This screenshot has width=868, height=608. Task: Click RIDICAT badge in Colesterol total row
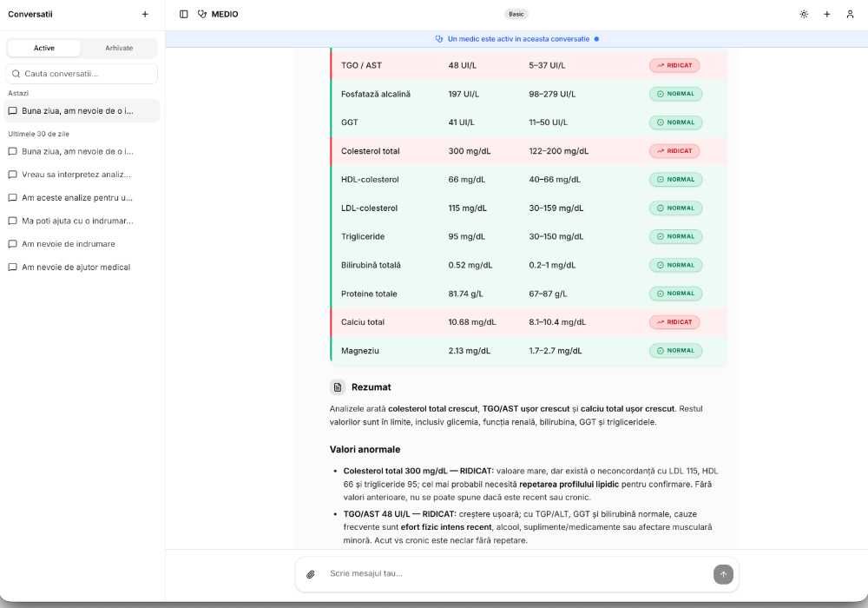click(674, 151)
